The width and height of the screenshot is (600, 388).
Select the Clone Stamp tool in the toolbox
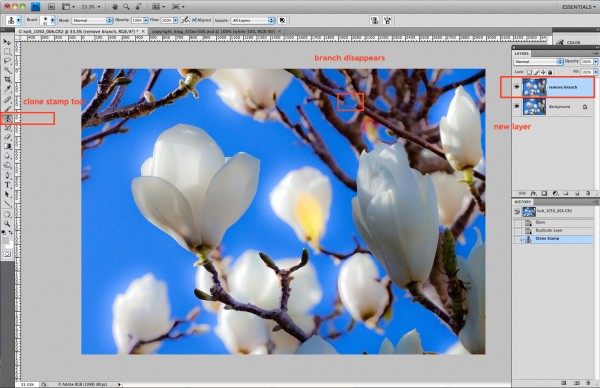[7, 119]
